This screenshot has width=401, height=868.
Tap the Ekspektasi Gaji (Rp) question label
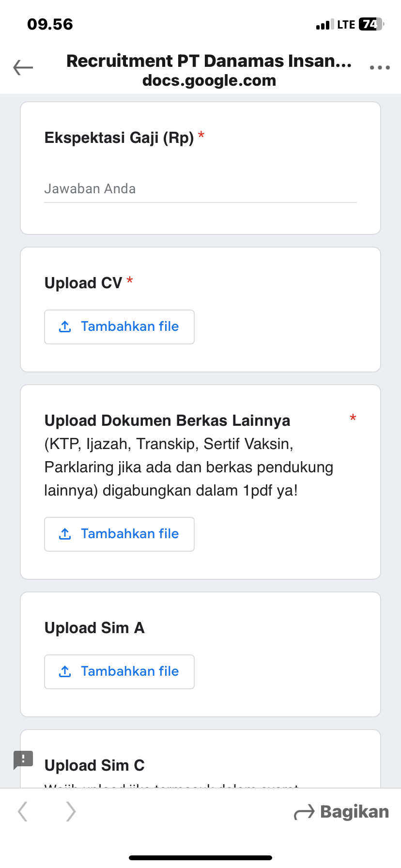(119, 138)
